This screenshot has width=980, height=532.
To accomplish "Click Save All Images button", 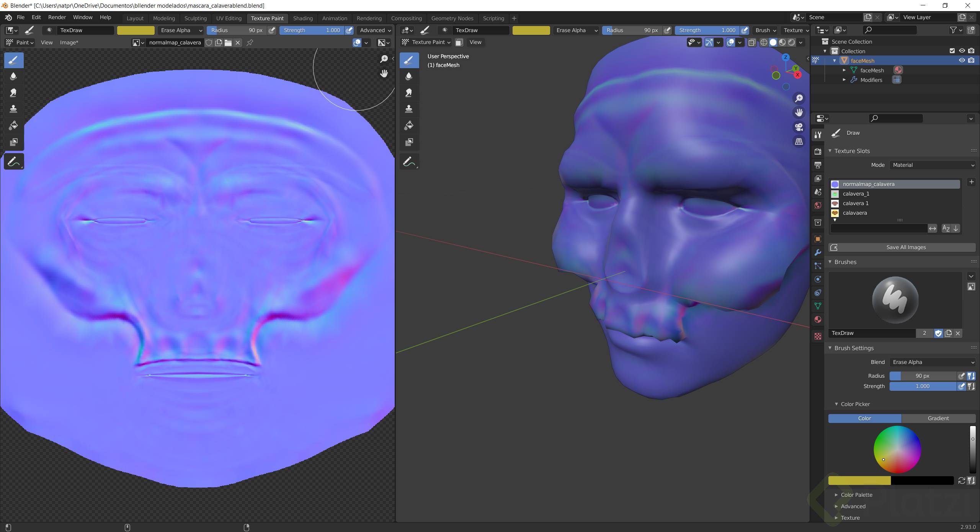I will (x=906, y=247).
